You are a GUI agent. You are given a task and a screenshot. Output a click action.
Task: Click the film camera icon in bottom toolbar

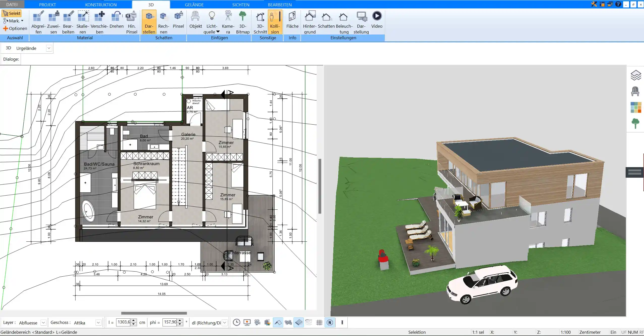point(257,322)
